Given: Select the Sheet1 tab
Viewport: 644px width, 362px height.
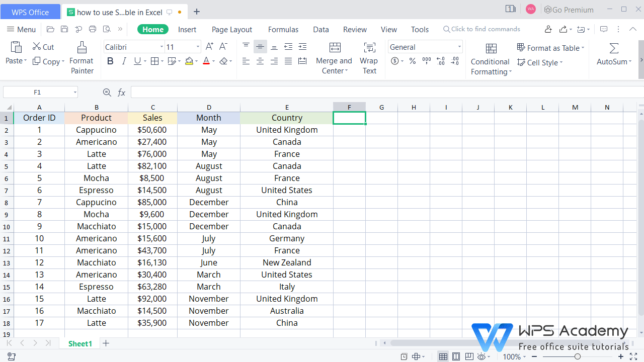Looking at the screenshot, I should [80, 343].
